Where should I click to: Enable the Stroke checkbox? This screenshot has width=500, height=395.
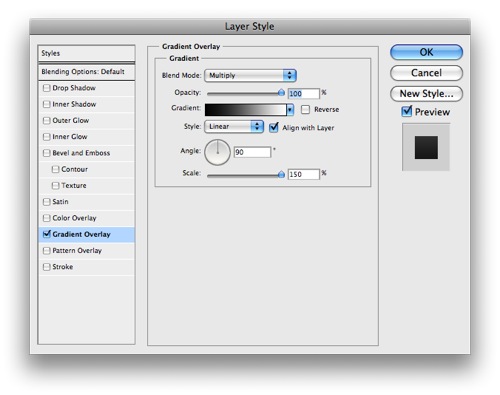click(x=46, y=267)
